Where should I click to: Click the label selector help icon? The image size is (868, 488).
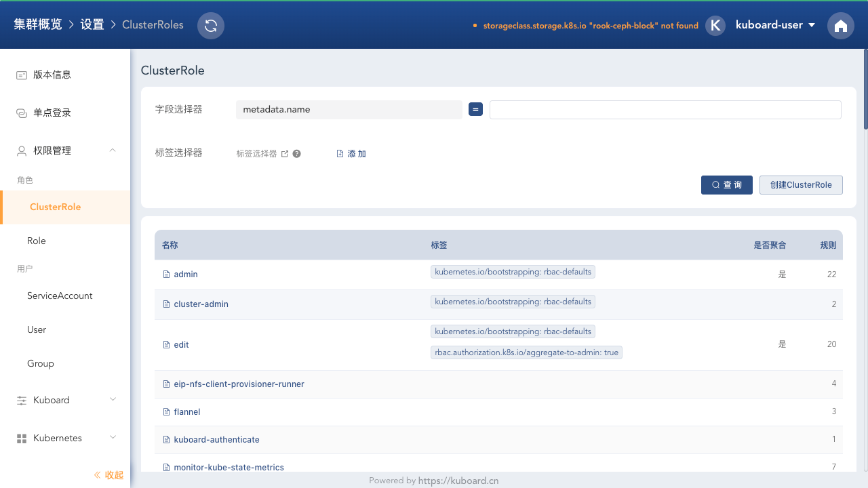pyautogui.click(x=296, y=154)
